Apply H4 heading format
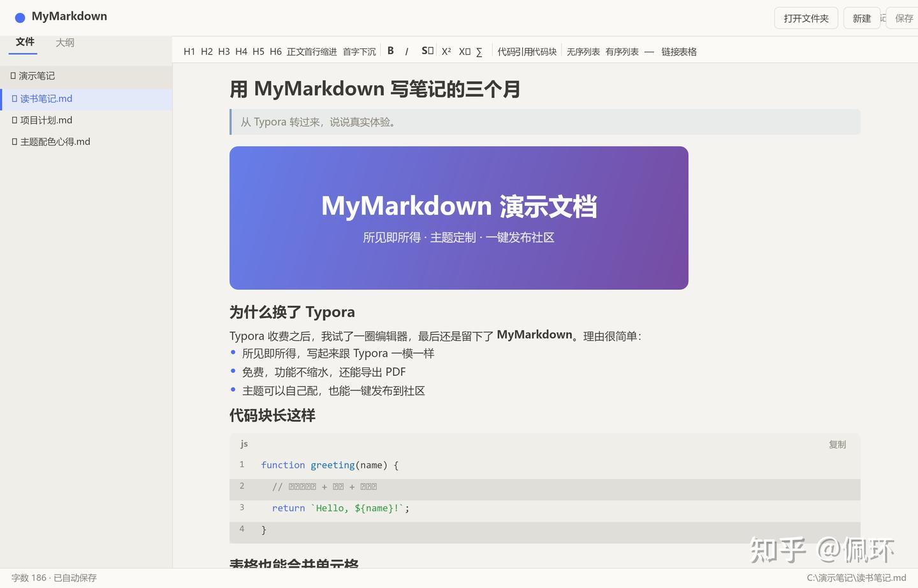Viewport: 918px width, 588px height. (x=241, y=52)
